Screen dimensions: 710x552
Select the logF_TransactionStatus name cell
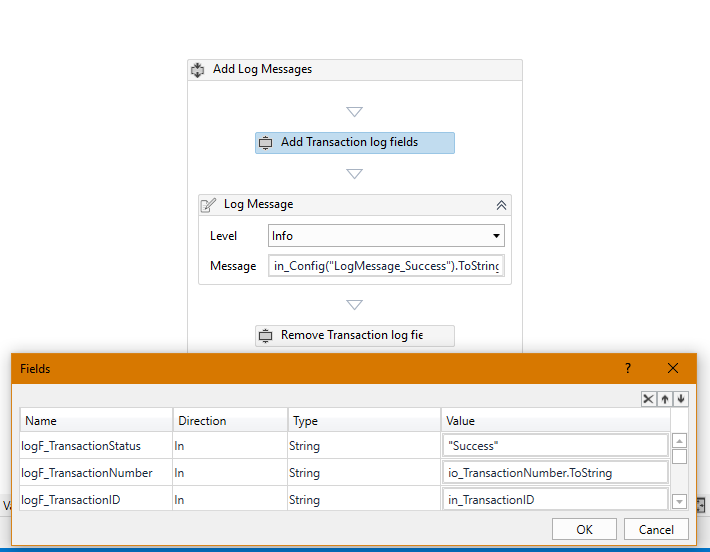click(96, 446)
